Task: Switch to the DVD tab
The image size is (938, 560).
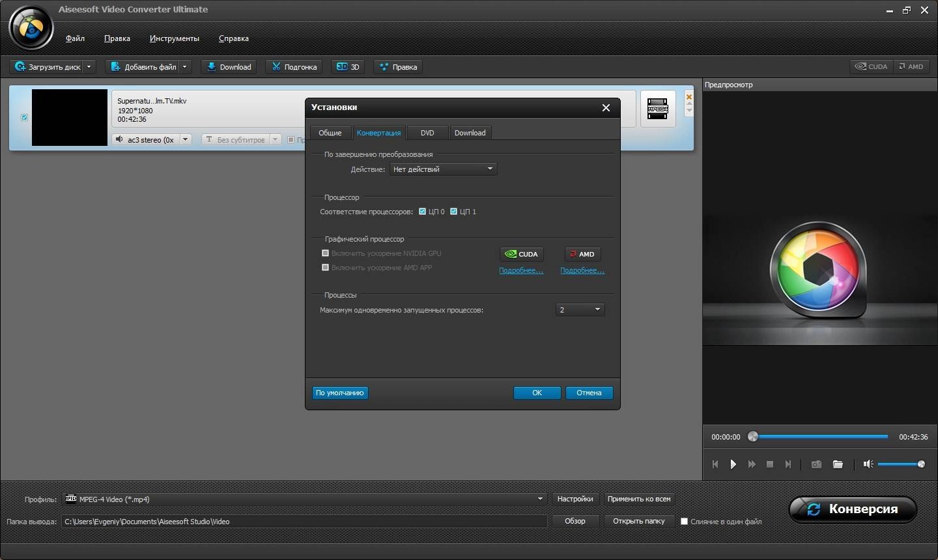Action: (427, 132)
